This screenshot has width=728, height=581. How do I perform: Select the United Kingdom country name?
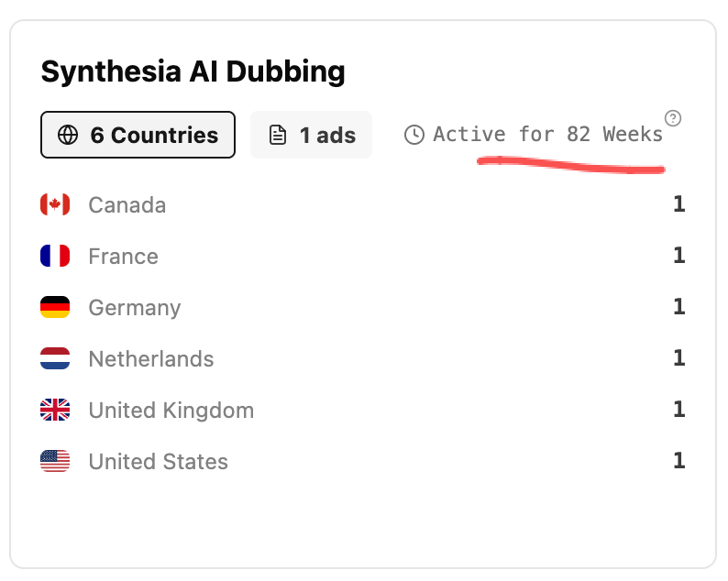[x=171, y=411]
